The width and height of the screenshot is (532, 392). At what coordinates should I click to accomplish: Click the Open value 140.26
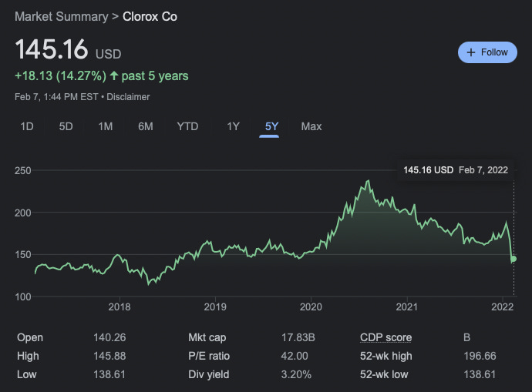point(109,337)
